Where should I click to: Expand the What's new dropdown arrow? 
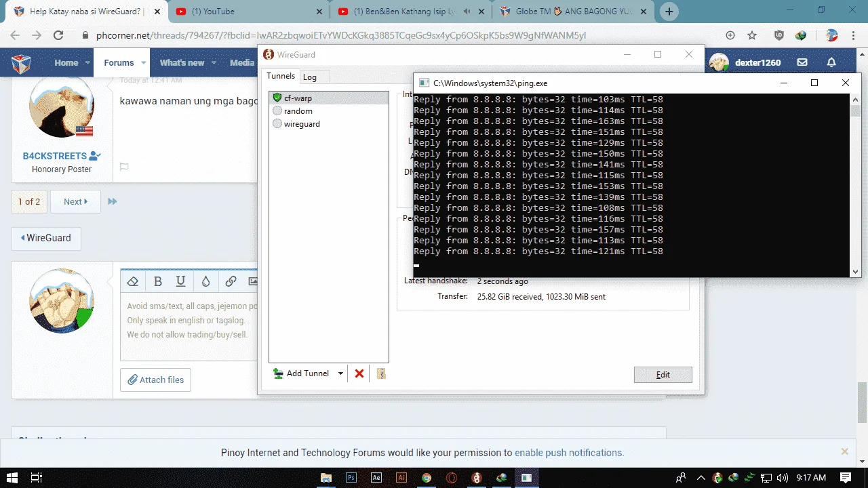click(x=214, y=62)
